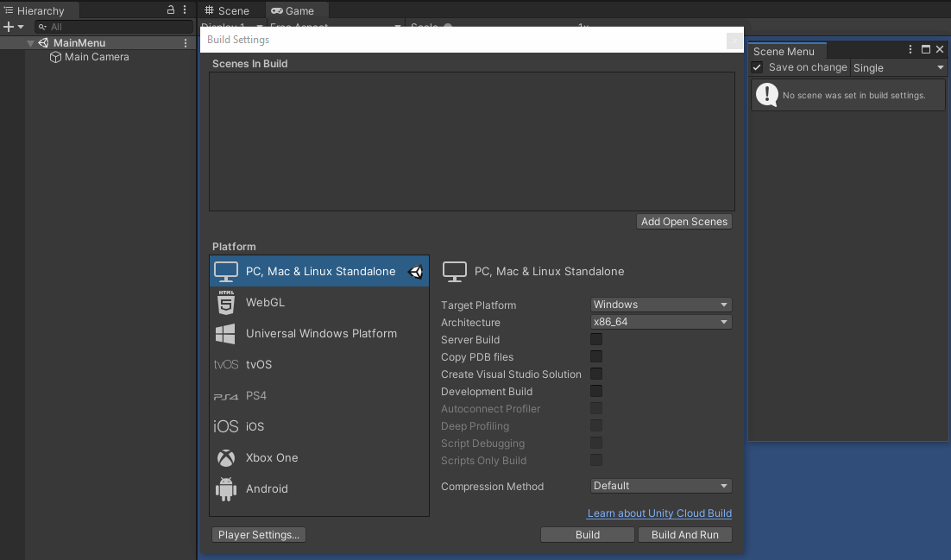Click the iOS platform icon
Viewport: 951px width, 560px height.
tap(225, 426)
